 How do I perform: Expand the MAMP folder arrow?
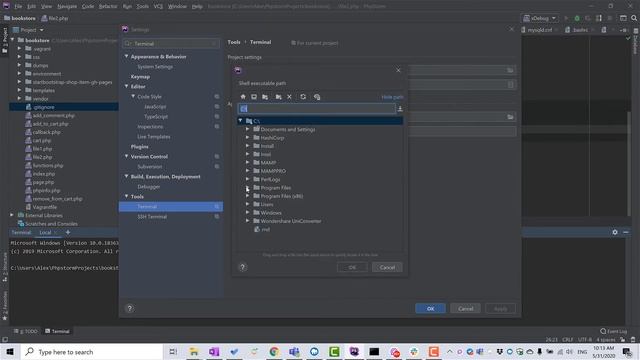click(x=247, y=162)
